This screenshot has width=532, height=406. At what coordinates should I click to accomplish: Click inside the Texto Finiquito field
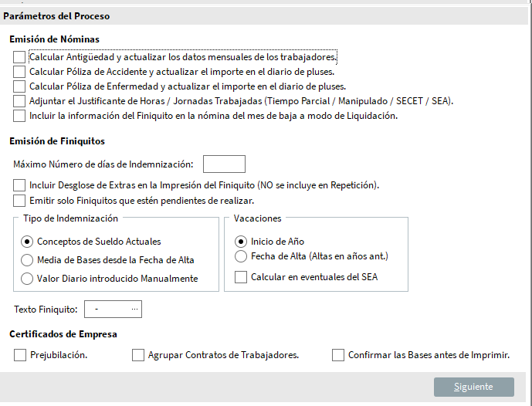[107, 309]
